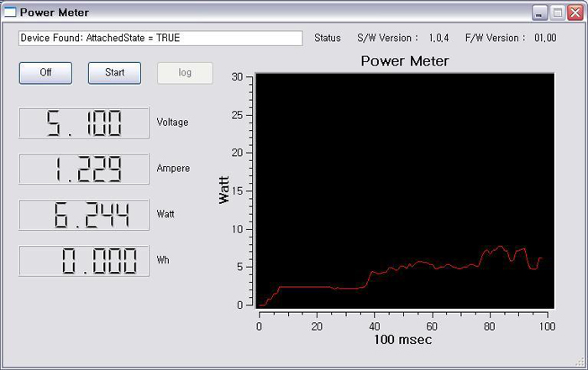Viewport: 588px width, 370px height.
Task: Select the Watt readout showing 6.244
Action: pyautogui.click(x=84, y=215)
